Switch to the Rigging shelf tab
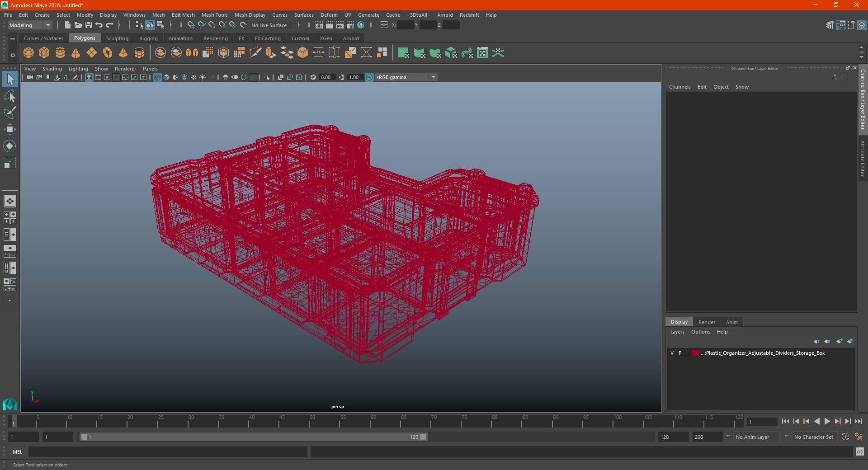The image size is (868, 470). click(x=148, y=38)
